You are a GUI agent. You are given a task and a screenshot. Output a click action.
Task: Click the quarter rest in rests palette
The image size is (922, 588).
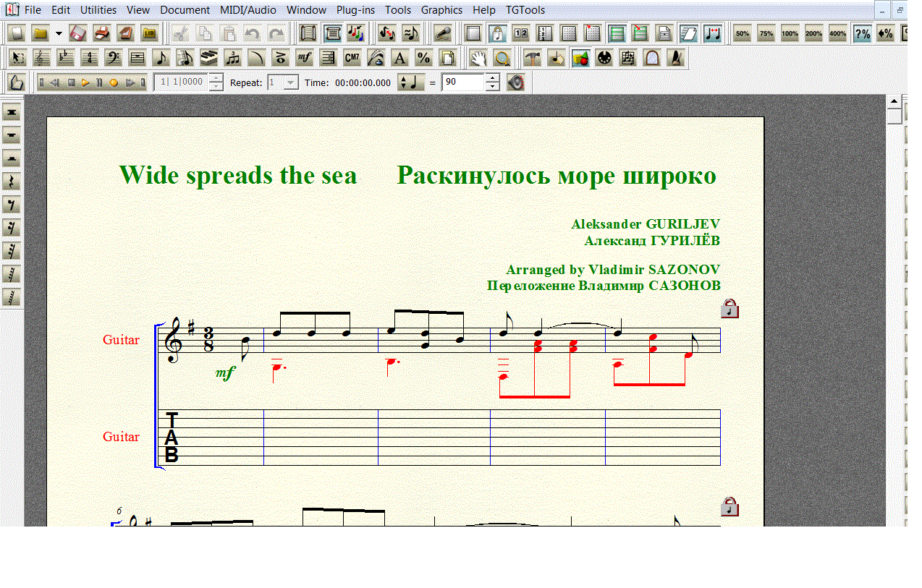[x=12, y=182]
